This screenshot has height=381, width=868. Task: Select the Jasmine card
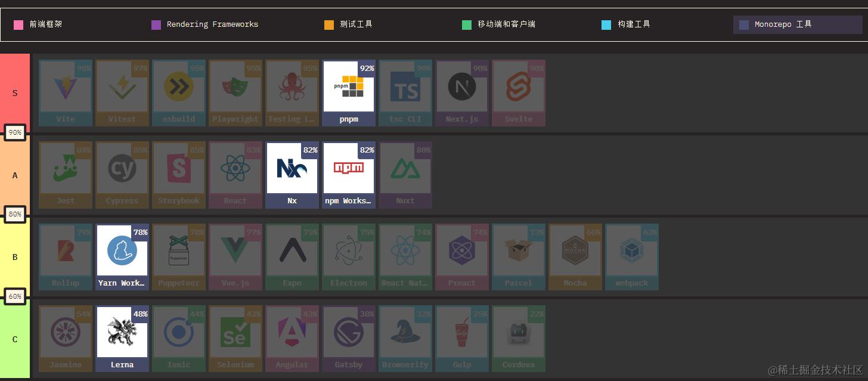coord(66,339)
